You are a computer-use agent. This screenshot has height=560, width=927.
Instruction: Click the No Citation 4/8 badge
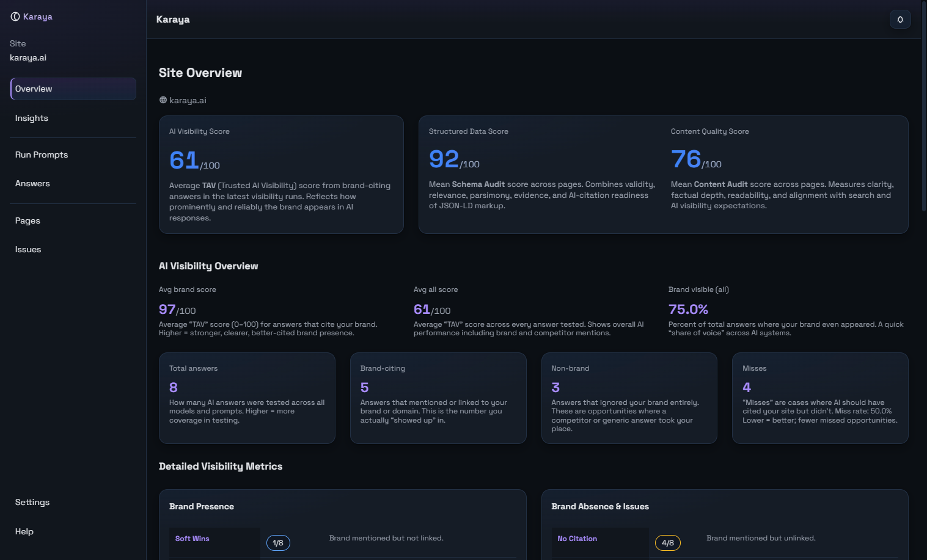tap(667, 543)
